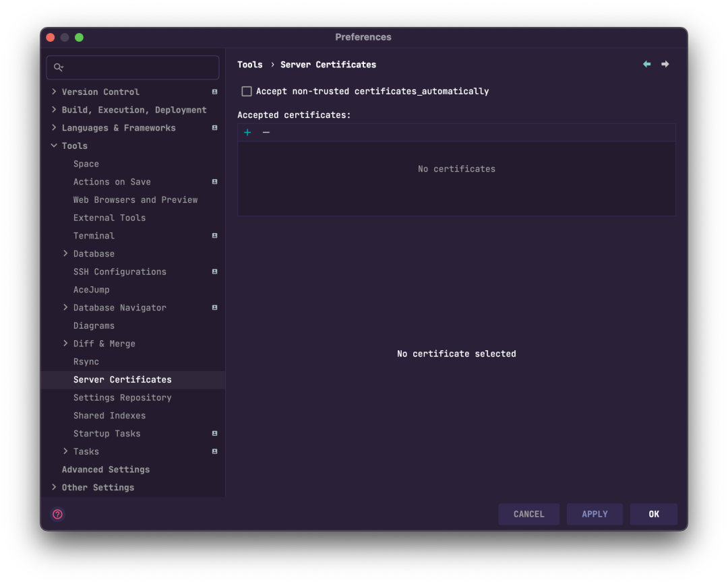Expand the Languages & Frameworks section
The image size is (728, 584).
54,127
